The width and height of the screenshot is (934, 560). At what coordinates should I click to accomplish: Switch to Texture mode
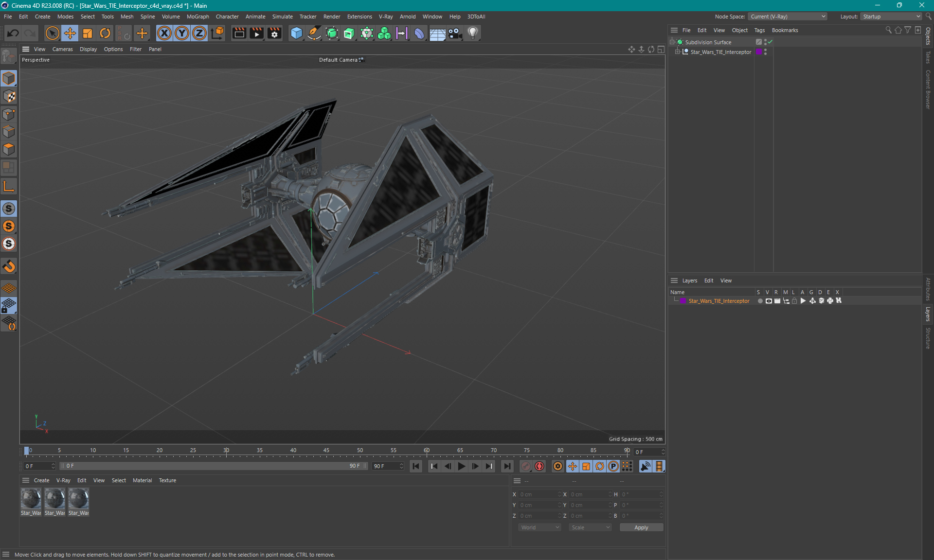9,96
